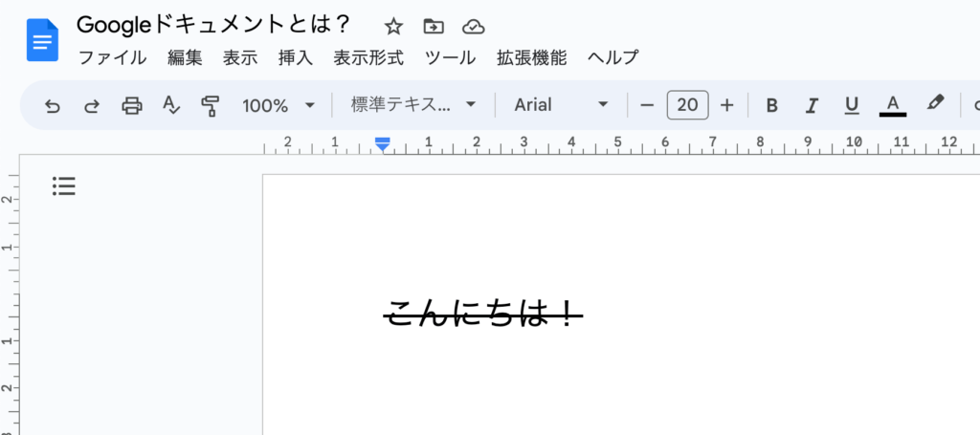Click the redo arrow icon

92,105
